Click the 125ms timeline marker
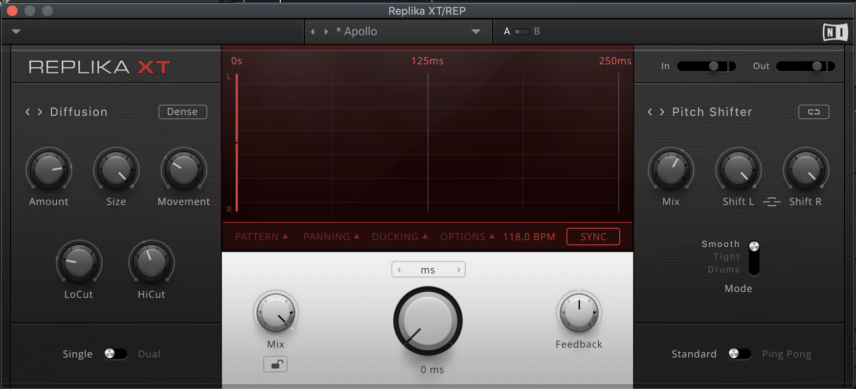The width and height of the screenshot is (856, 389). coord(427,61)
